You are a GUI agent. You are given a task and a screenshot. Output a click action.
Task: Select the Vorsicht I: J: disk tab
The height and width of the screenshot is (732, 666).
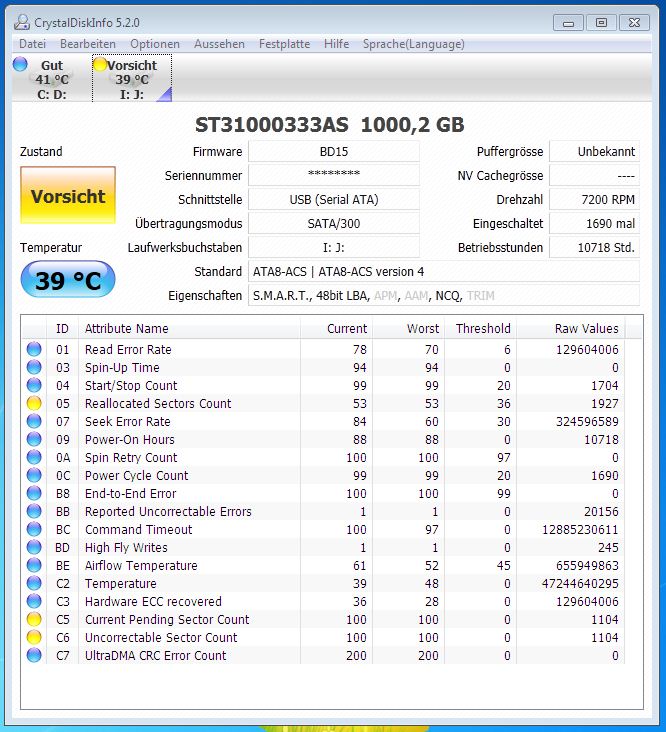132,78
